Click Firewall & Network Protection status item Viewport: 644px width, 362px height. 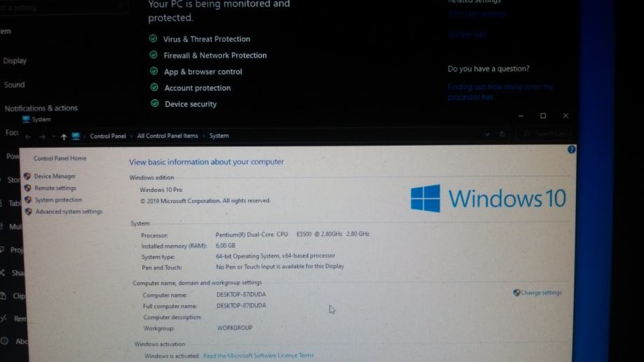(x=215, y=55)
